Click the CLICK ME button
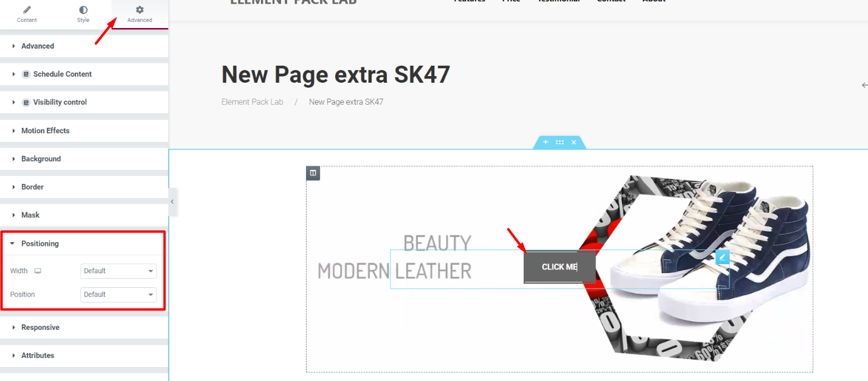 [x=560, y=267]
